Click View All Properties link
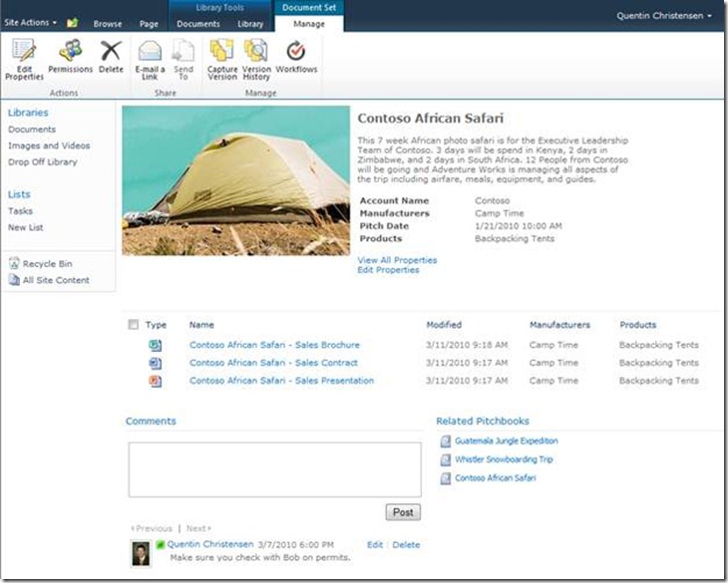The height and width of the screenshot is (583, 728). tap(398, 260)
